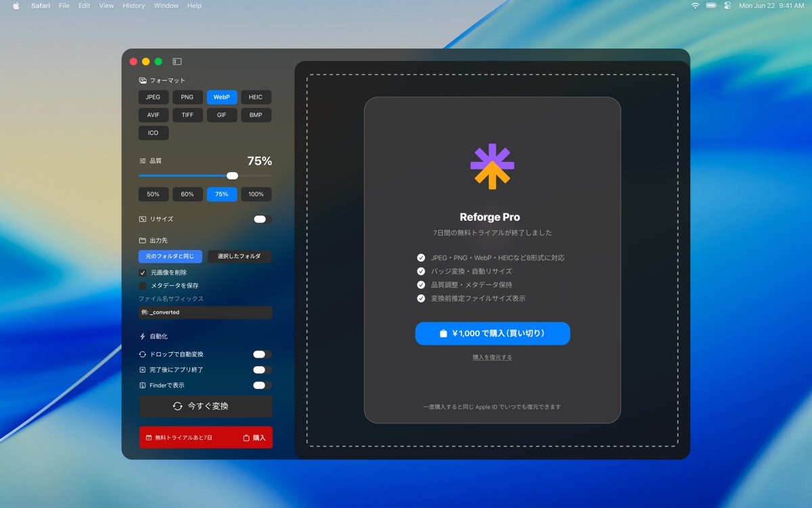Viewport: 812px width, 508px height.
Task: Click the リサイズ section icon
Action: pos(143,219)
